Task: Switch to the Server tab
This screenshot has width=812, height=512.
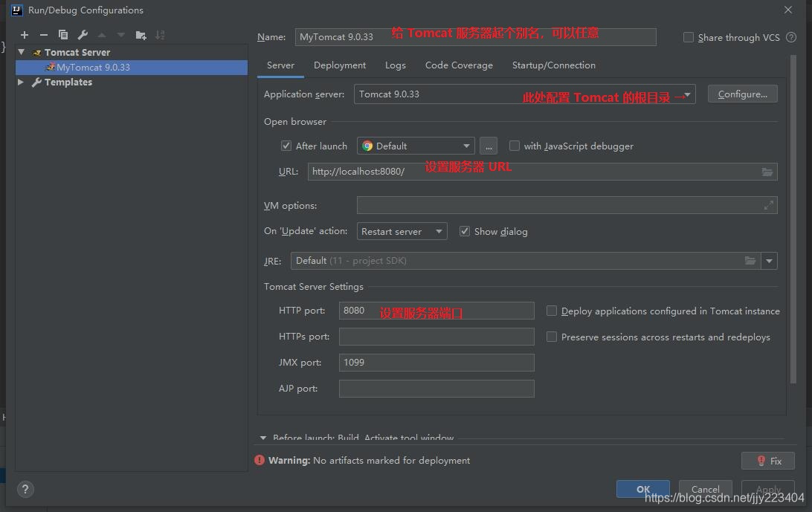Action: coord(280,65)
